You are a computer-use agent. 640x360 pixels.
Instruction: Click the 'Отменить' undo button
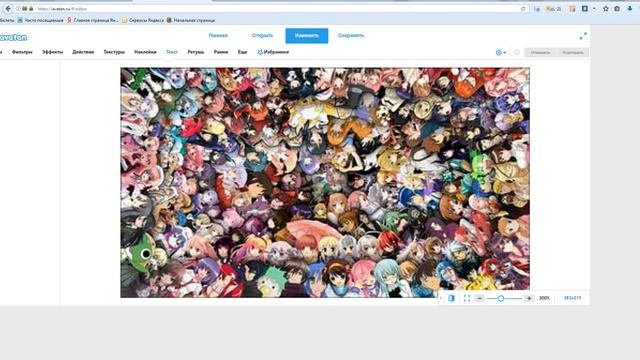(x=540, y=53)
